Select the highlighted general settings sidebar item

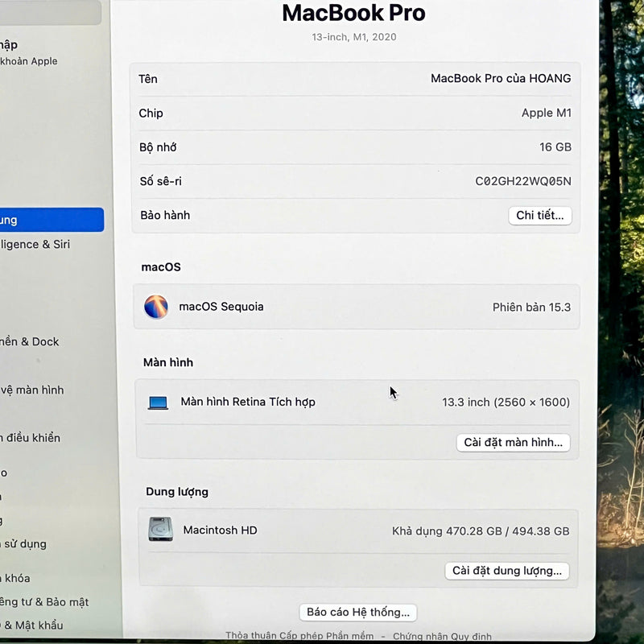click(48, 220)
